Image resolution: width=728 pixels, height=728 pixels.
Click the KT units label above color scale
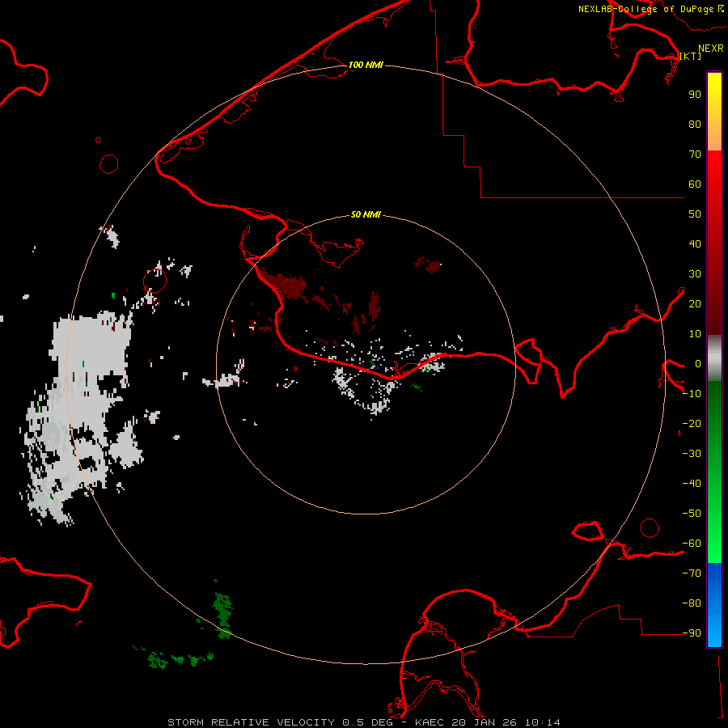tap(691, 56)
